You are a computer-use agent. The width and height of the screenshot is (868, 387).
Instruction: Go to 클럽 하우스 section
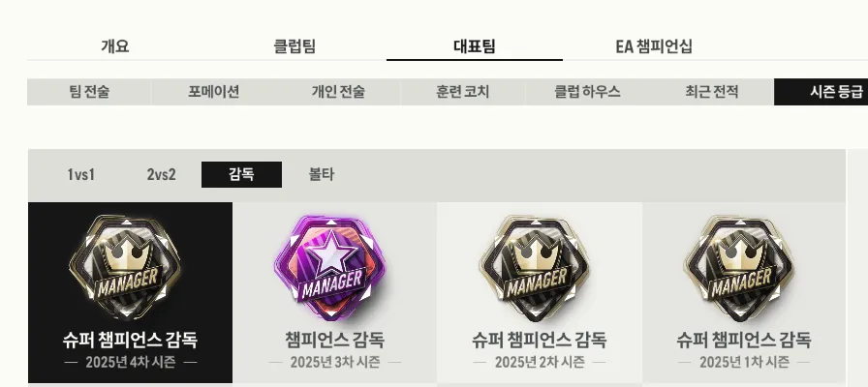click(587, 92)
